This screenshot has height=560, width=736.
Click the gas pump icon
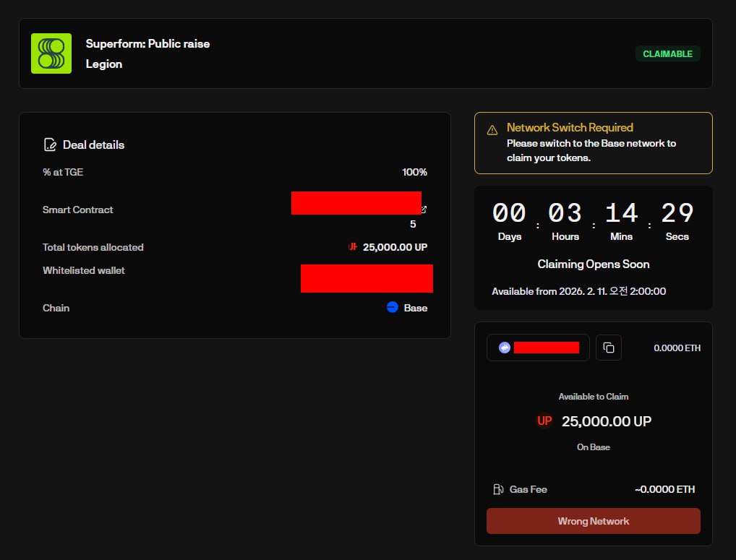pyautogui.click(x=498, y=489)
